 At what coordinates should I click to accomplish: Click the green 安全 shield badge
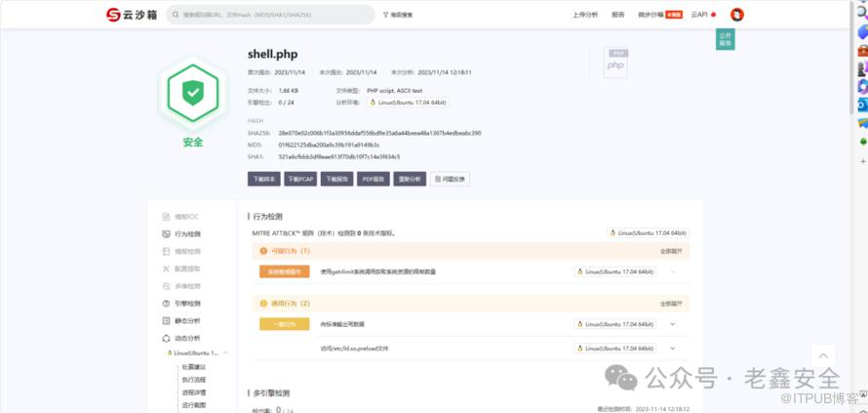193,93
